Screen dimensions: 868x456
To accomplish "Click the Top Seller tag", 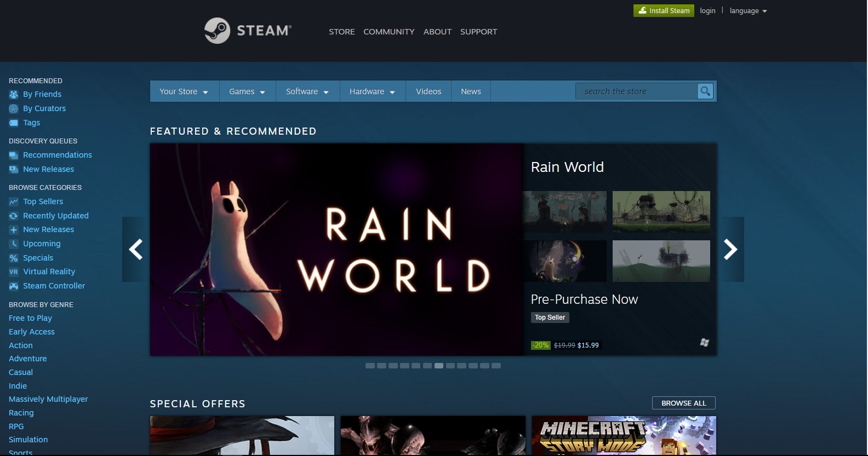I will (550, 318).
